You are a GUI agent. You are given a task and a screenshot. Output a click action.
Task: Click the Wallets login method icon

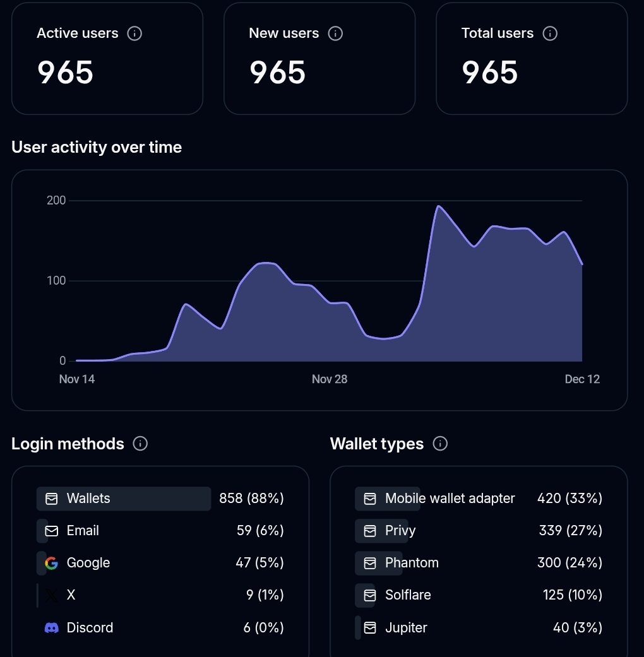[51, 499]
